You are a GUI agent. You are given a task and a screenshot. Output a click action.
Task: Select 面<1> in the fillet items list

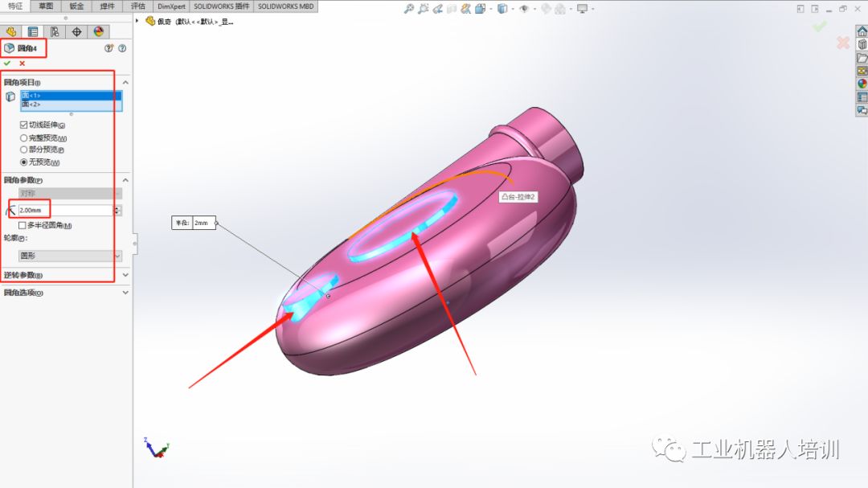coord(71,96)
